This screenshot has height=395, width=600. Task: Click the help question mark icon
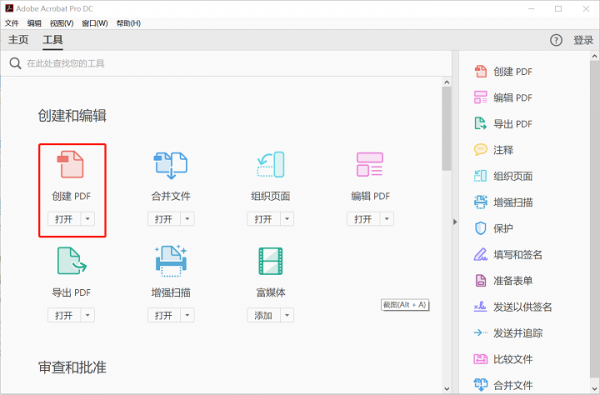point(556,40)
